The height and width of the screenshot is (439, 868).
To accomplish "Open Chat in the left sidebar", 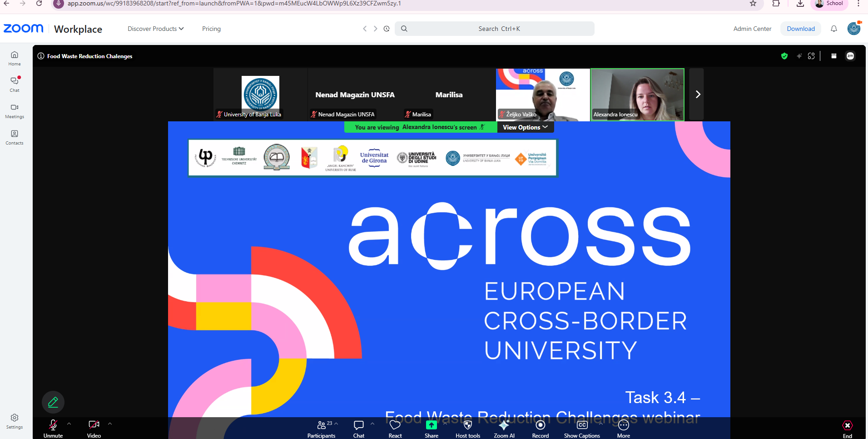I will 15,85.
